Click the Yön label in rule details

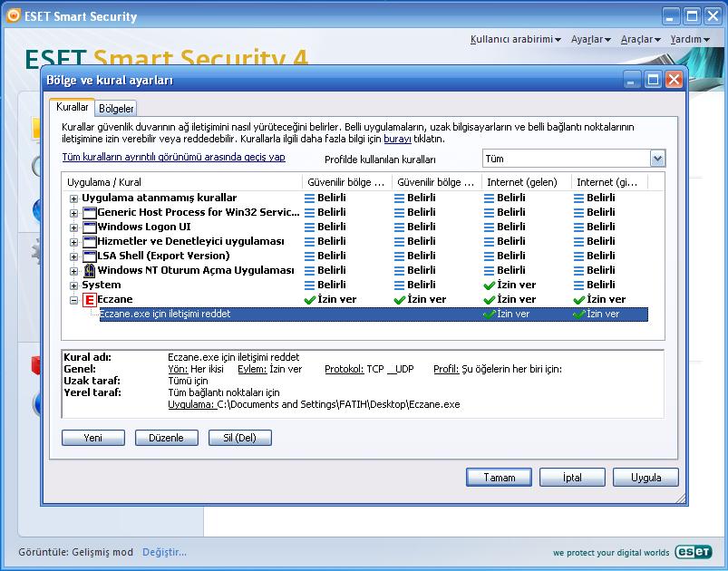(178, 370)
